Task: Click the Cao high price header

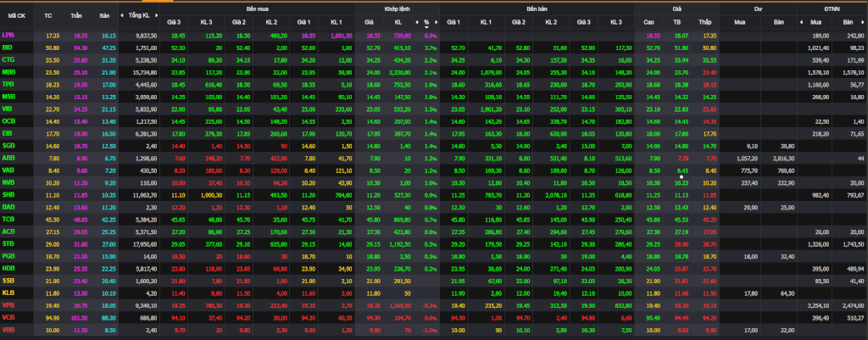Action: 648,22
